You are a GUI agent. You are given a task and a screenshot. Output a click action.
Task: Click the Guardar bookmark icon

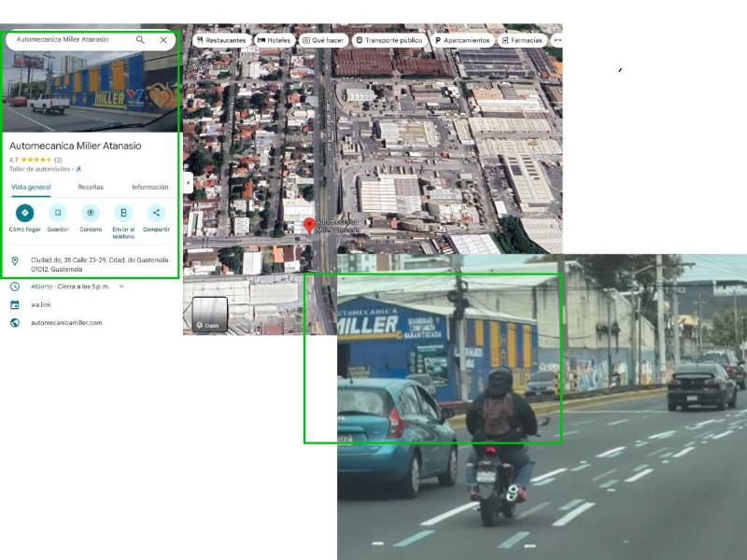[59, 212]
